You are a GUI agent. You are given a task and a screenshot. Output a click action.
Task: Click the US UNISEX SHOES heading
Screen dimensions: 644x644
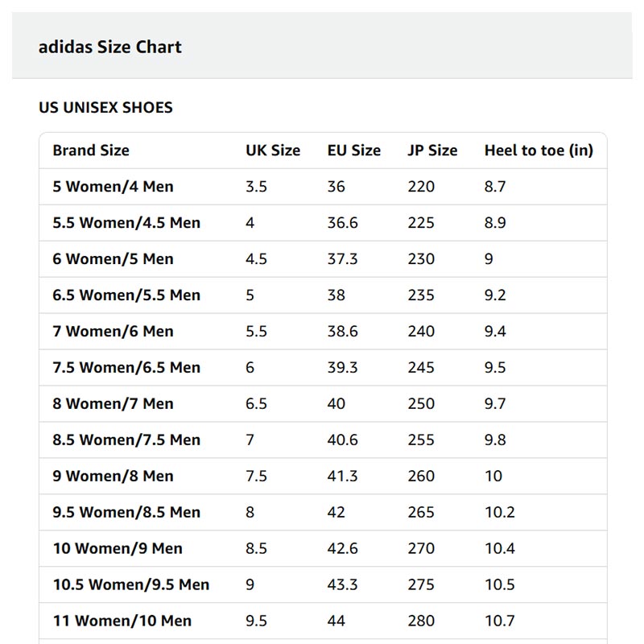pos(105,107)
